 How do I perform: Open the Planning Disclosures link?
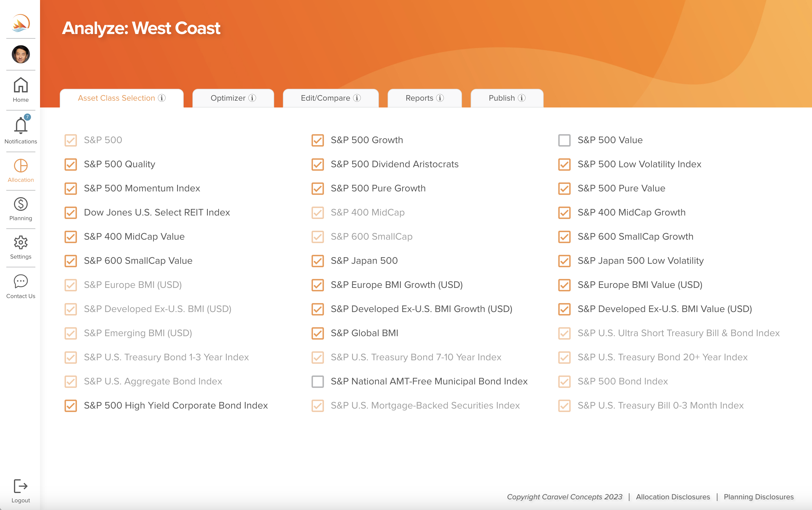[x=758, y=497]
